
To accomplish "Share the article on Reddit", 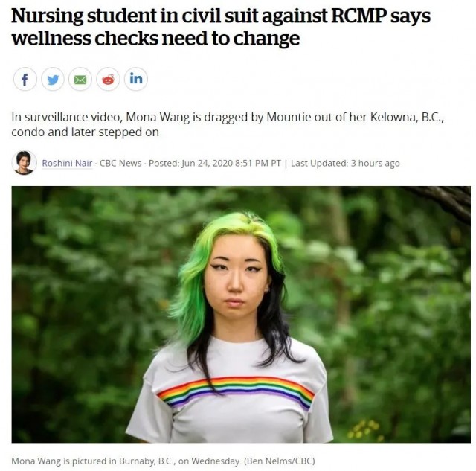I will (x=108, y=80).
